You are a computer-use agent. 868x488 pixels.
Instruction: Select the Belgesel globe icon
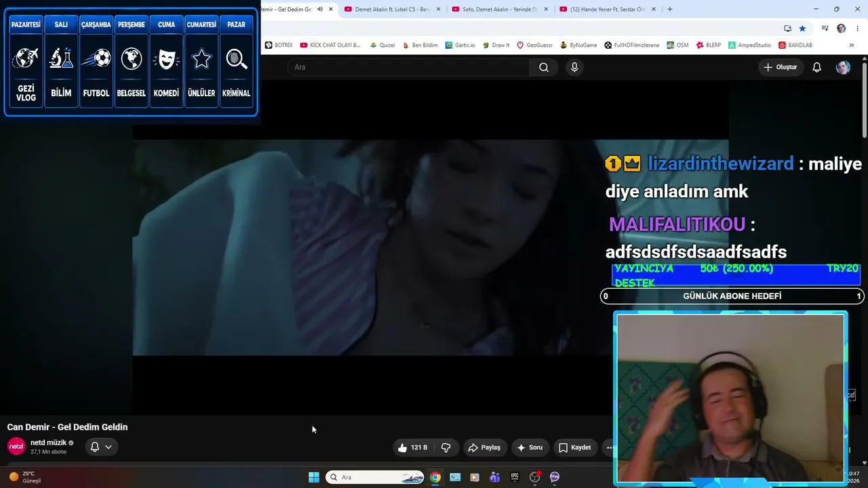132,58
